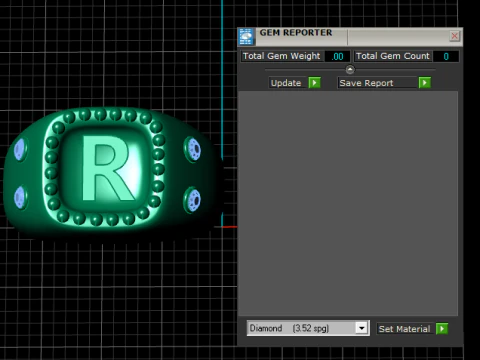This screenshot has height=360, width=480.
Task: Click the empty gem report list area
Action: tap(348, 204)
